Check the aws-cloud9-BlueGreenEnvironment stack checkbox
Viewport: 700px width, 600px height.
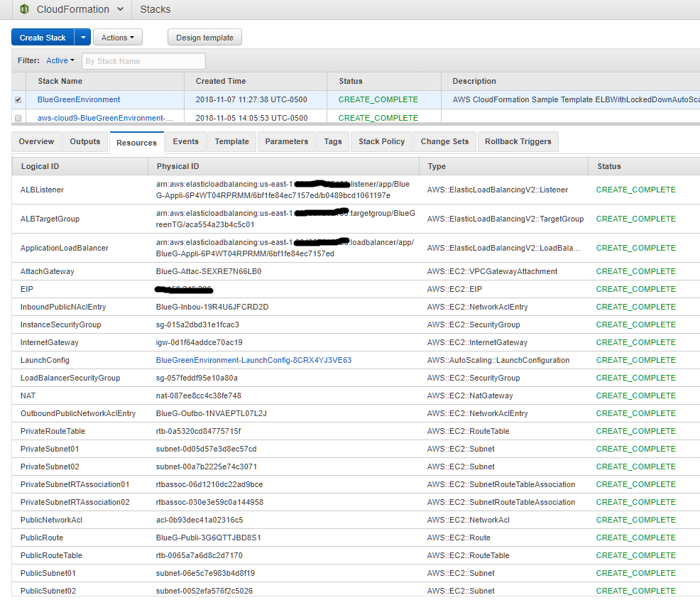click(x=18, y=119)
